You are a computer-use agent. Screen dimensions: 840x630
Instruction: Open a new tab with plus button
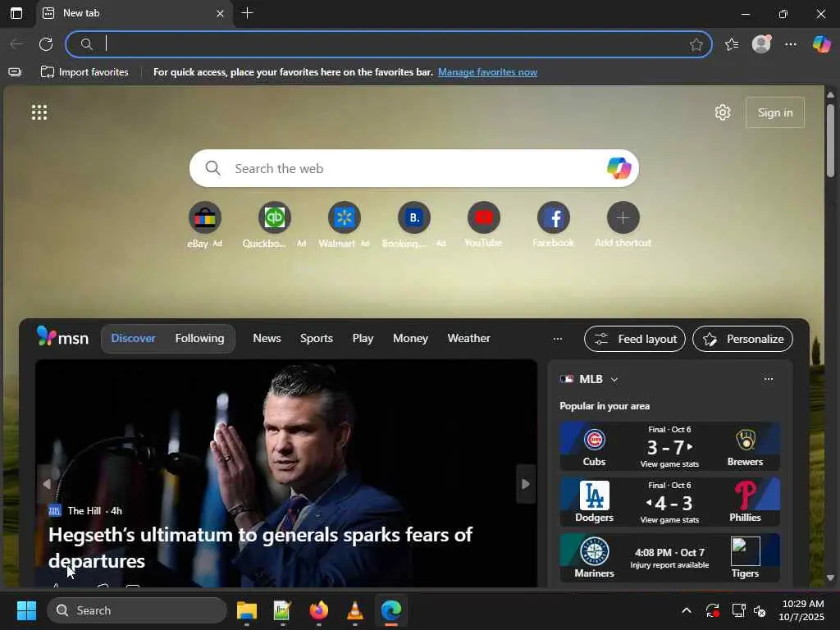point(247,13)
